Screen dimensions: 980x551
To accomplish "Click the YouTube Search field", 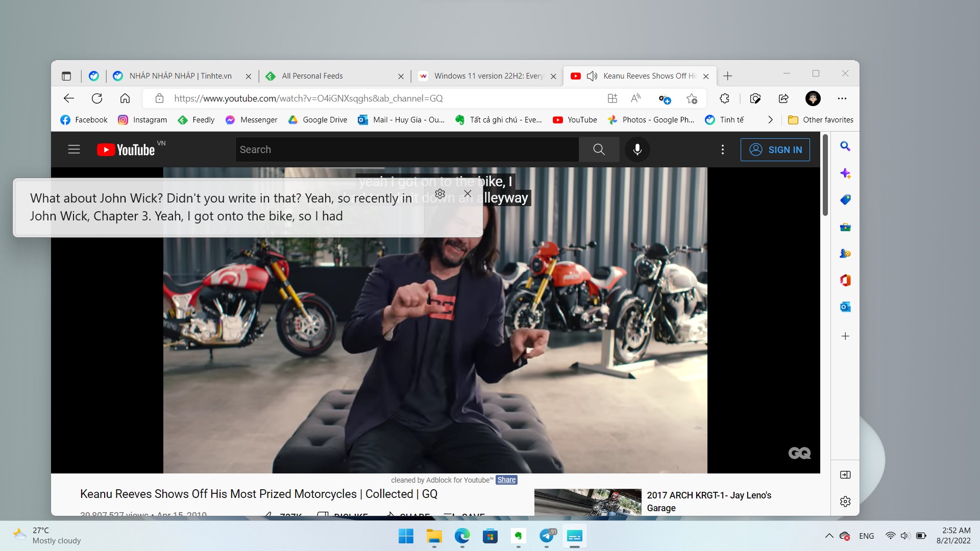I will tap(407, 149).
